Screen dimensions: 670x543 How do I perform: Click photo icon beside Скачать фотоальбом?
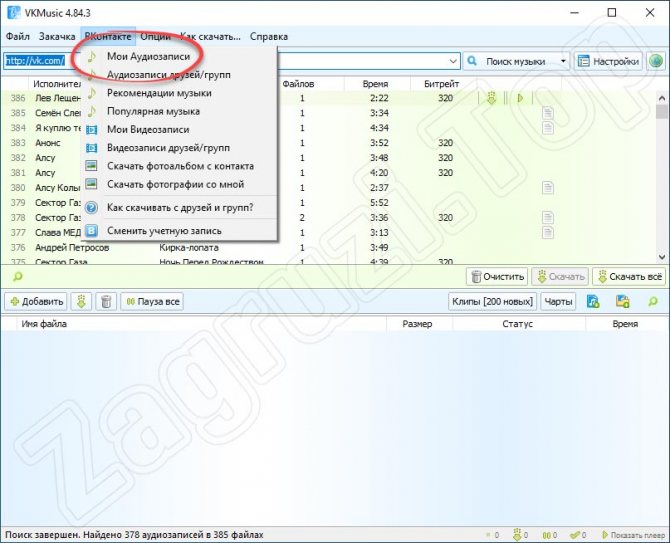[91, 166]
